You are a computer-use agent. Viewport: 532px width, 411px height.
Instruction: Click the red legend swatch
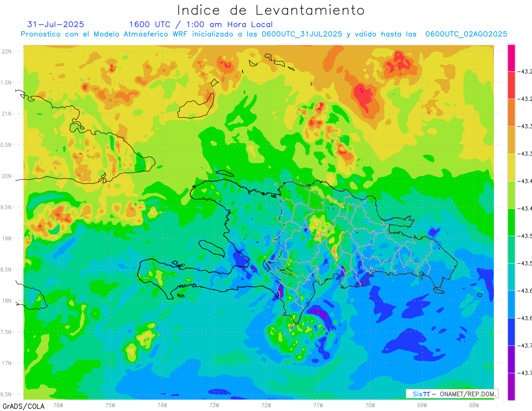[x=511, y=85]
